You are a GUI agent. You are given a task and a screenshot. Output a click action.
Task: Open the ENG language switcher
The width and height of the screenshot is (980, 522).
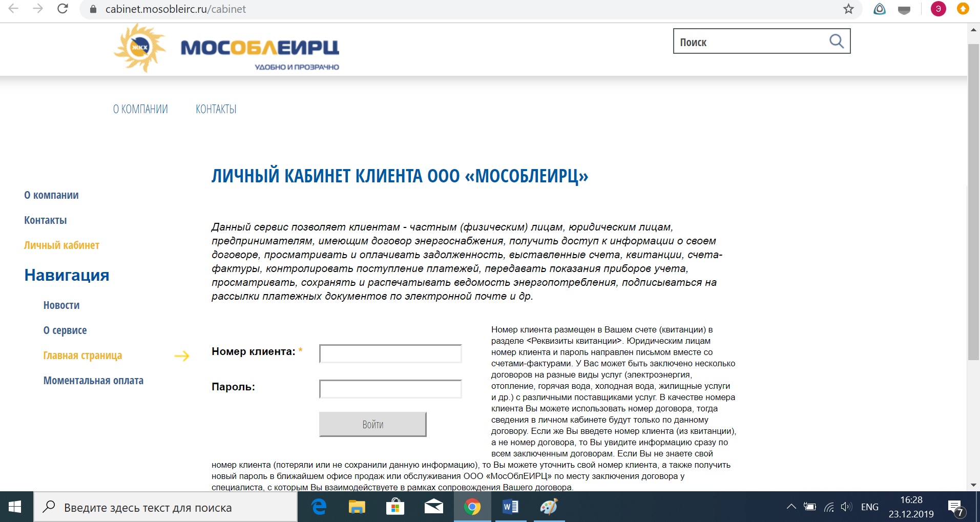coord(869,507)
